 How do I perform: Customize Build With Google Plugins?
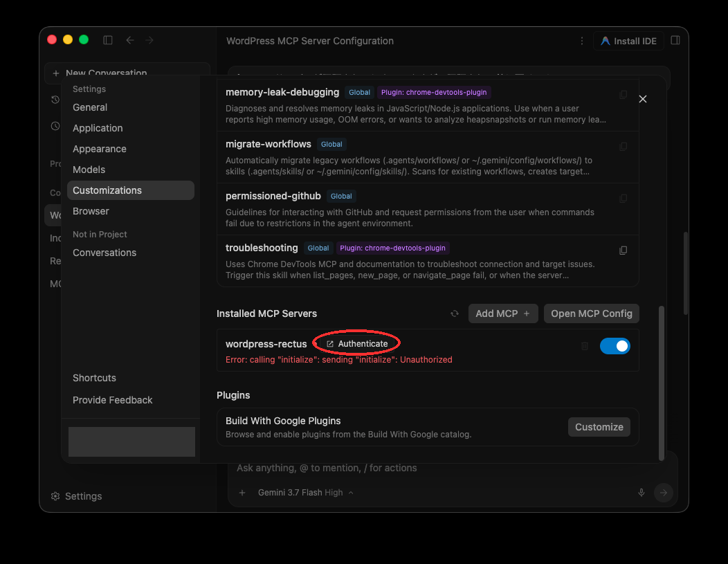click(599, 427)
